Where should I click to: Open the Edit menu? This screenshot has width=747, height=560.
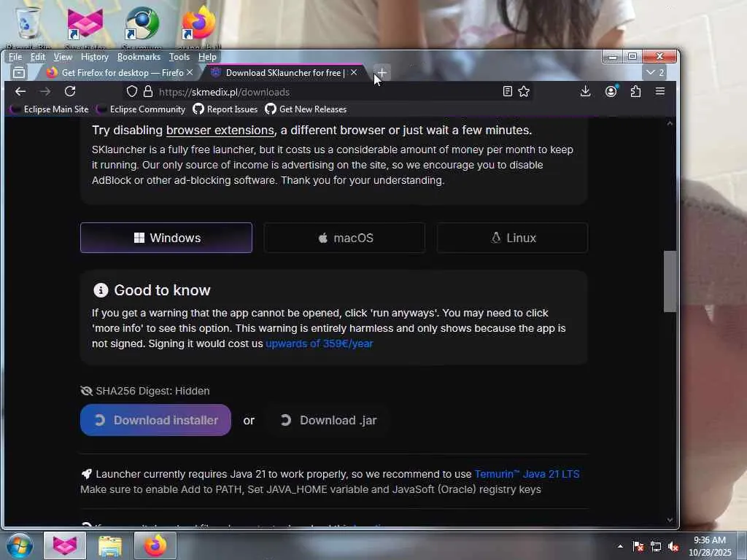tap(38, 57)
